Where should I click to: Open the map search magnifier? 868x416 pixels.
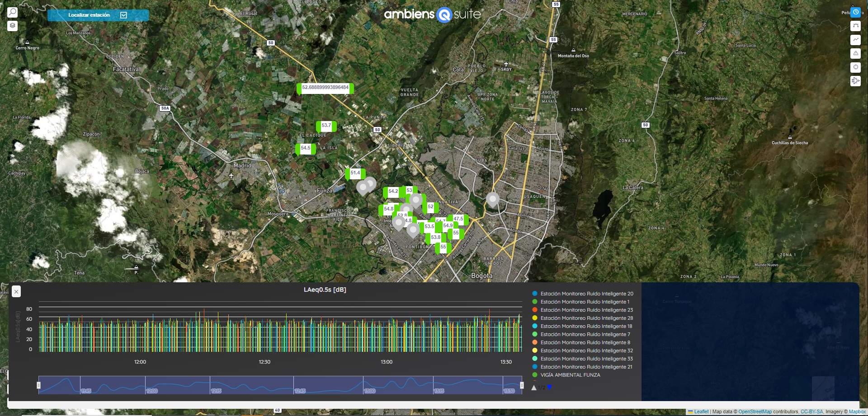(x=13, y=12)
